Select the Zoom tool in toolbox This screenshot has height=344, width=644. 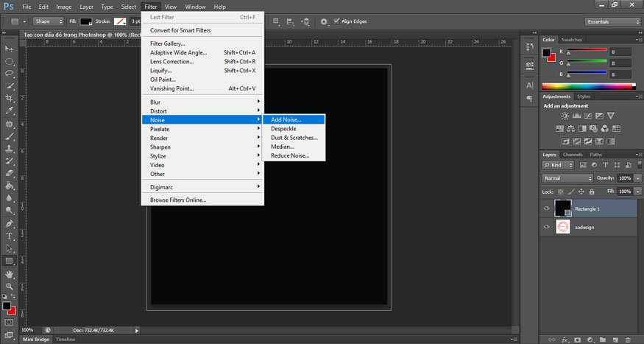coord(9,287)
